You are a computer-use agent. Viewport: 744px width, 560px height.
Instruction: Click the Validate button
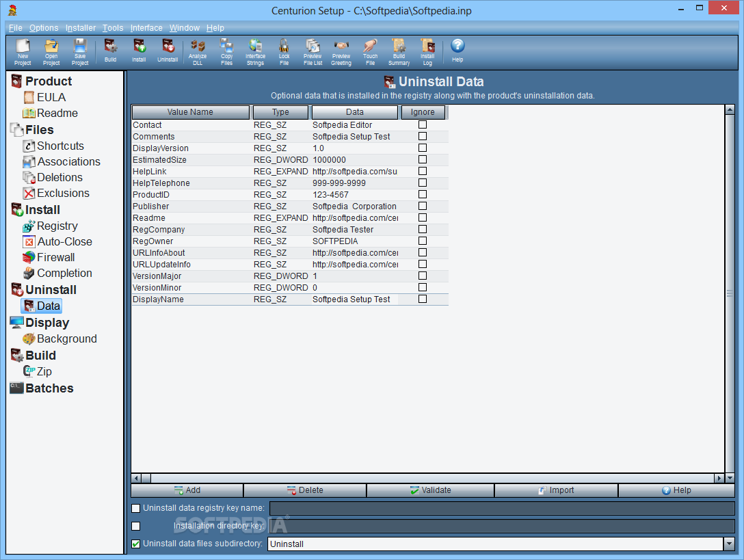(x=430, y=490)
